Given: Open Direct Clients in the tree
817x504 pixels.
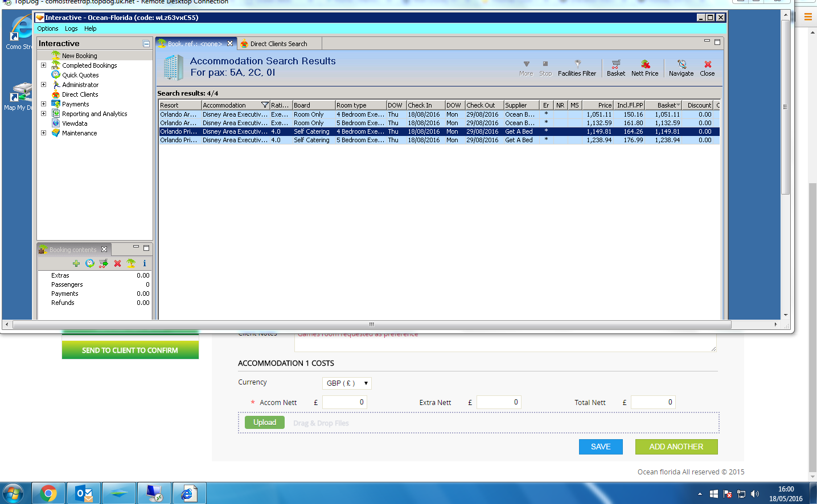Looking at the screenshot, I should click(x=80, y=94).
